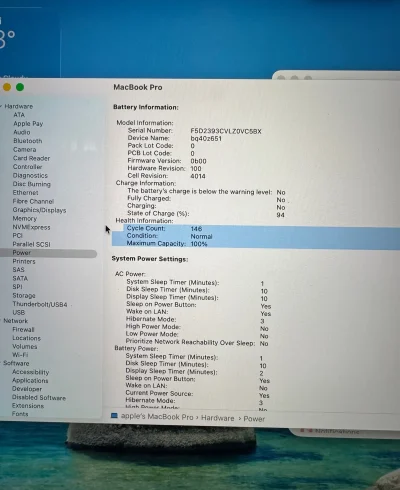Select the Maximum Capacity 100% row
Screen dimensions: 400x490
pyautogui.click(x=256, y=244)
